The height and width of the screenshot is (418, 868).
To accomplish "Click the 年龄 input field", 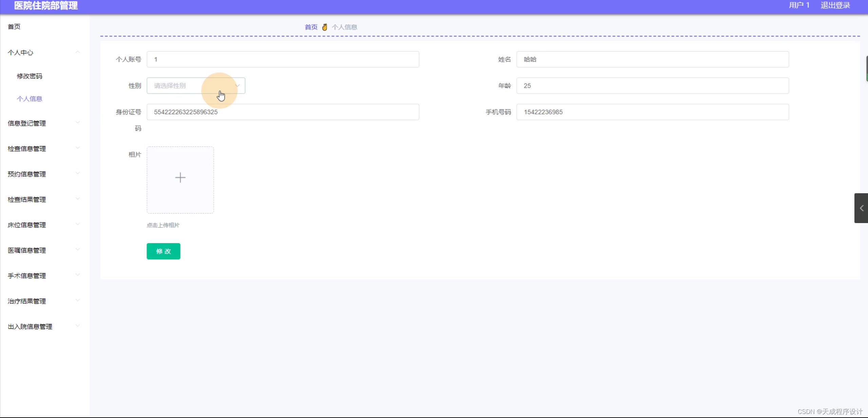I will (652, 86).
